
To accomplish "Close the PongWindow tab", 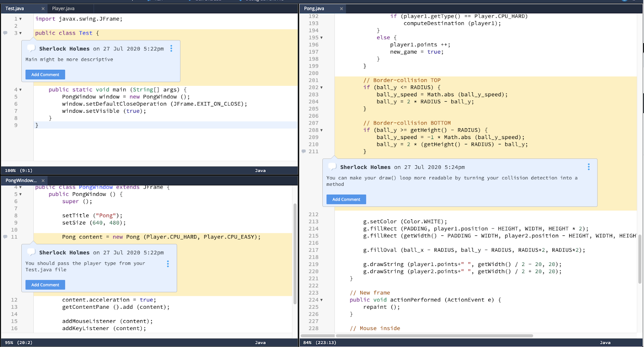I will point(43,181).
